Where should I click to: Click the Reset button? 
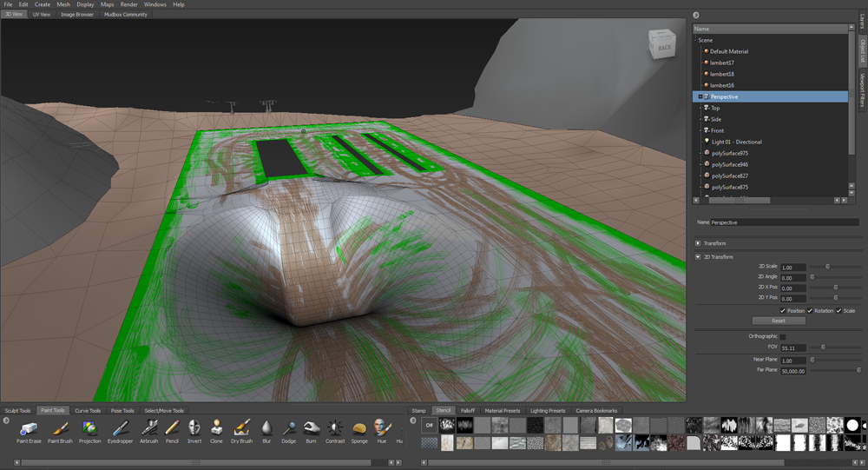pyautogui.click(x=779, y=321)
